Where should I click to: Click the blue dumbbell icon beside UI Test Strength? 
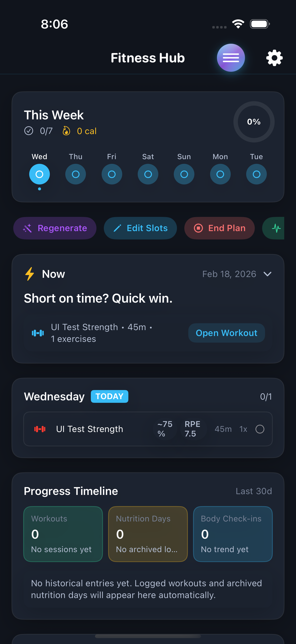[38, 333]
